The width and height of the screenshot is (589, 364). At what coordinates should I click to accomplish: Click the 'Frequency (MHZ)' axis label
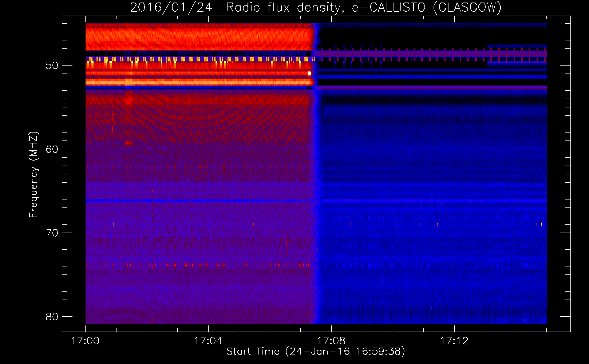pyautogui.click(x=33, y=175)
